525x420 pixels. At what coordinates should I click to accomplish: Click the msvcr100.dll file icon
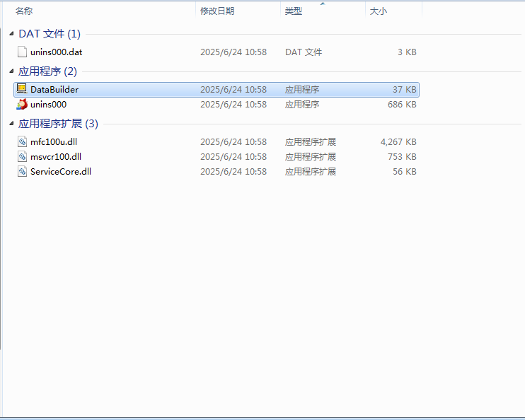(x=22, y=156)
